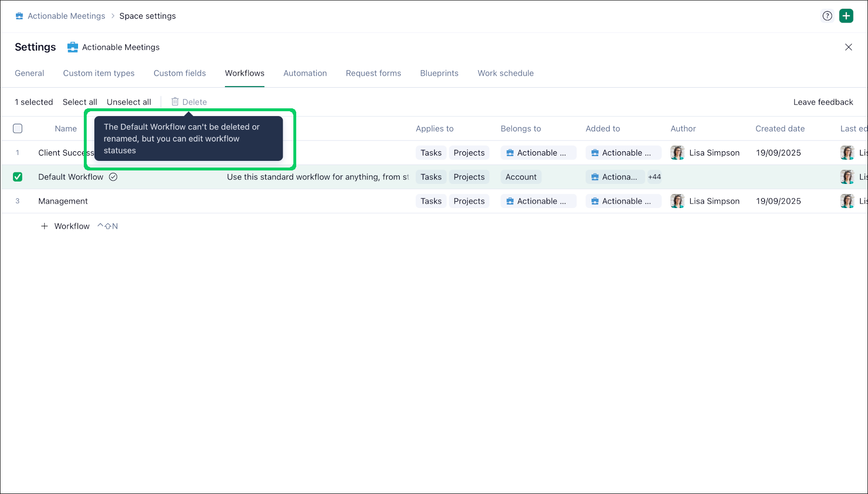This screenshot has width=868, height=494.
Task: Click the help question mark icon
Action: pos(827,16)
